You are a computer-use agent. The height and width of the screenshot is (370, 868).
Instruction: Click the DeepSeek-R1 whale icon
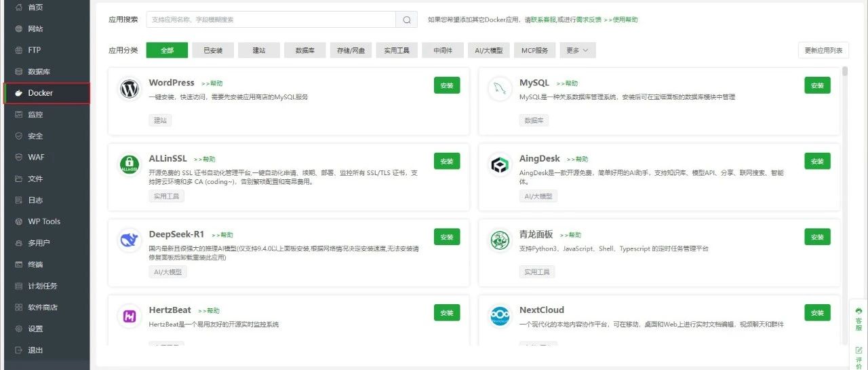point(130,240)
